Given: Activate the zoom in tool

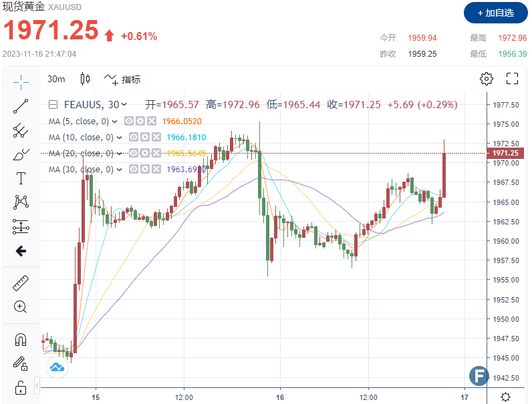Looking at the screenshot, I should tap(21, 307).
